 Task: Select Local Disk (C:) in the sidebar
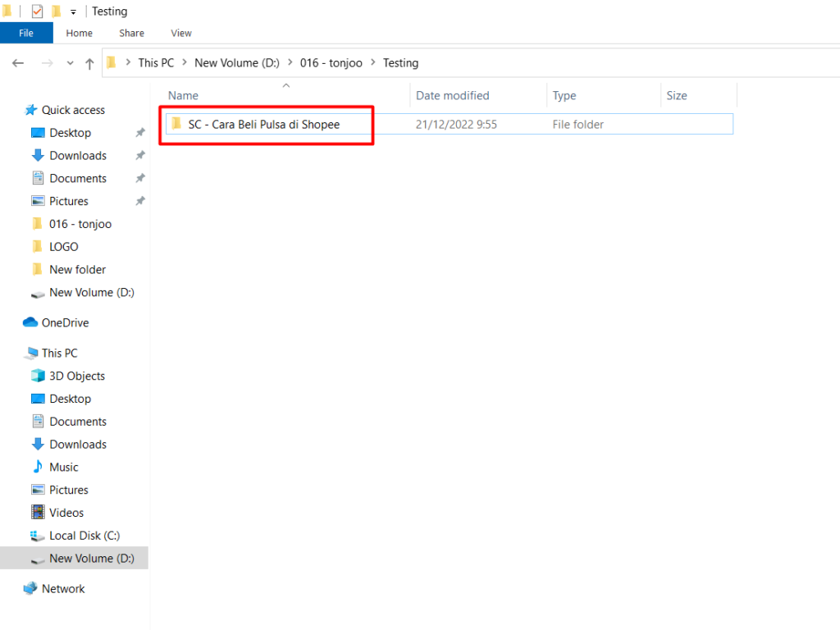(82, 536)
